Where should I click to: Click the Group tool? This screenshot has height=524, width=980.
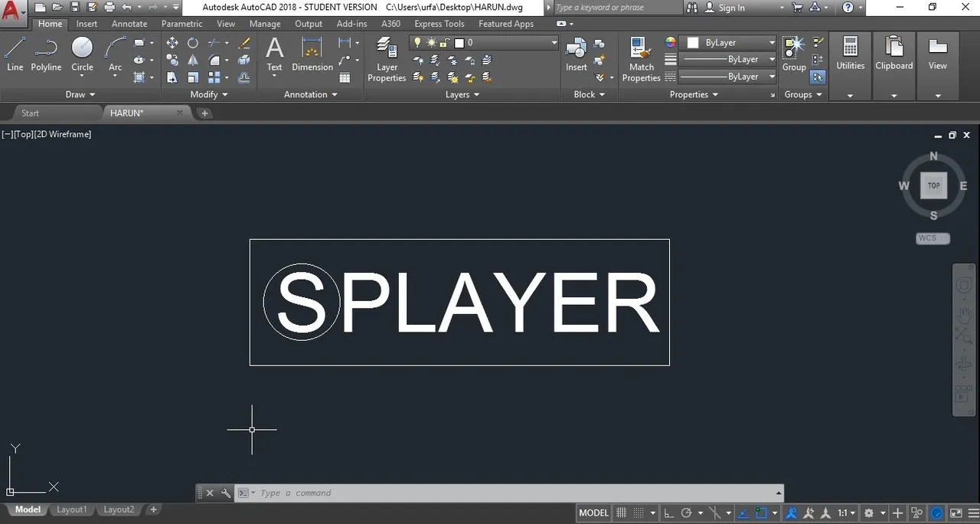click(x=794, y=54)
